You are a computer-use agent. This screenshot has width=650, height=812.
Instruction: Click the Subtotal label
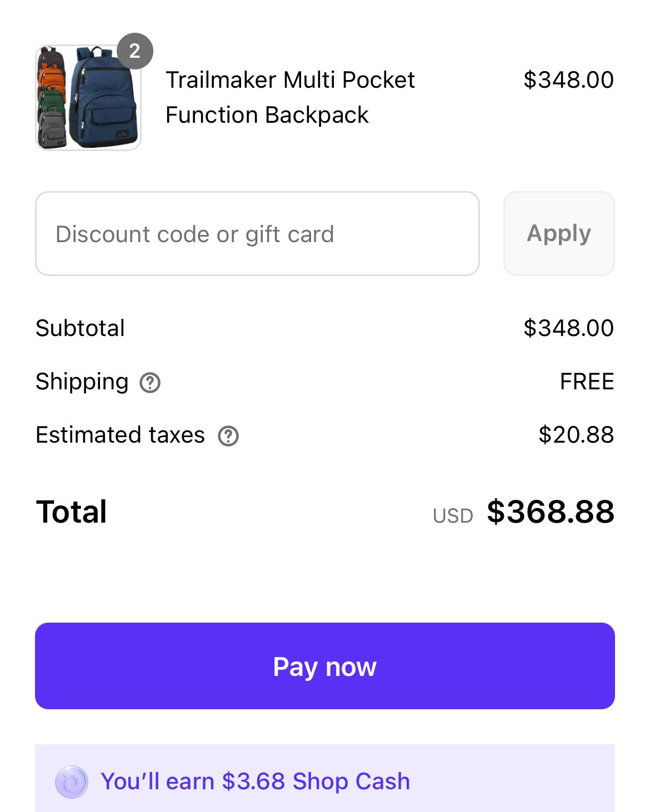coord(80,328)
